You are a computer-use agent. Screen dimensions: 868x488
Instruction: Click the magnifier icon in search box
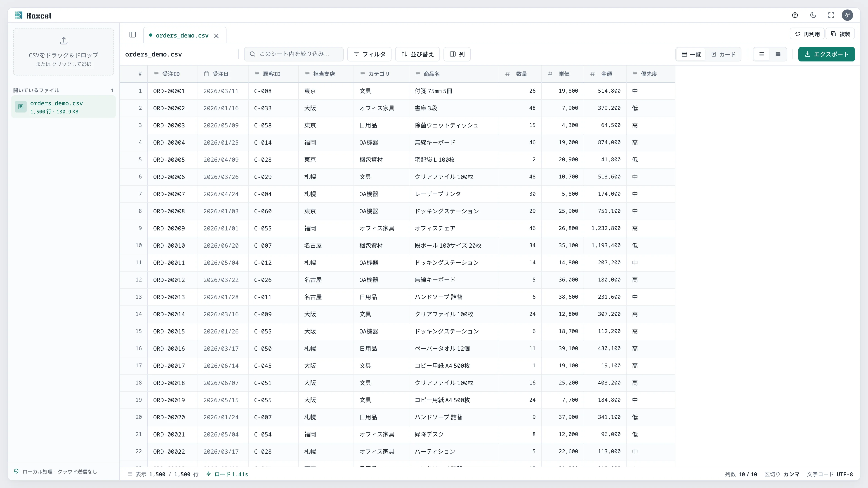click(x=252, y=54)
